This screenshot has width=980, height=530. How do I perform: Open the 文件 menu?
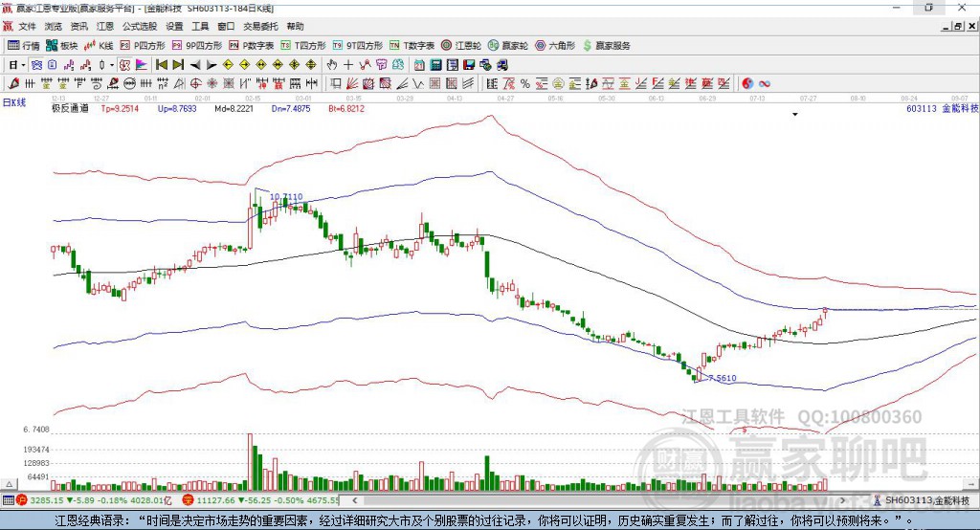(28, 26)
